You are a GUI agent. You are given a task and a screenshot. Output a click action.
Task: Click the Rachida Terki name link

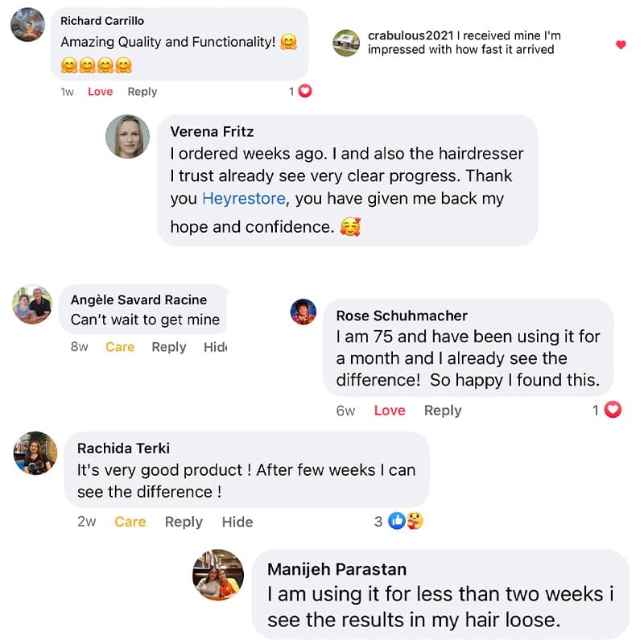pyautogui.click(x=123, y=448)
